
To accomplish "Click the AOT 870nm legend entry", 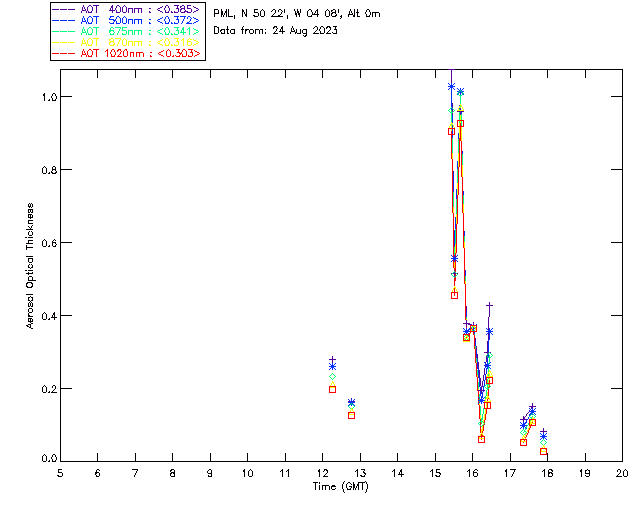I will coord(126,42).
